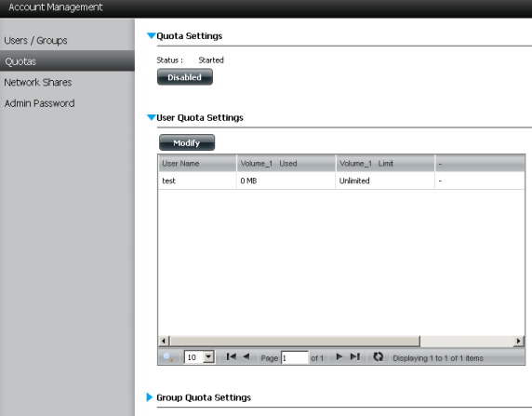The image size is (532, 416).
Task: Select the test user row
Action: tap(341, 181)
